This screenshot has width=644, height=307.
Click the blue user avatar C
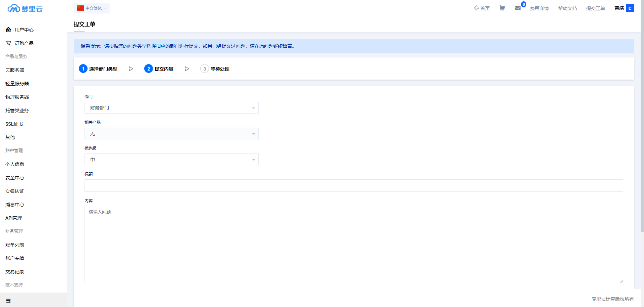[x=630, y=8]
